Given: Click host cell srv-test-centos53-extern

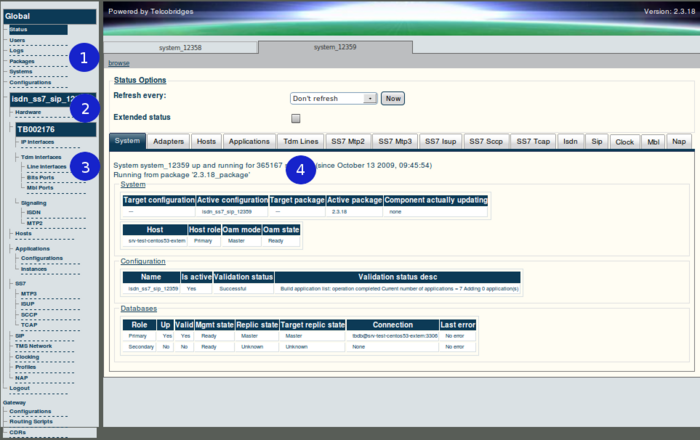Looking at the screenshot, I should (157, 241).
